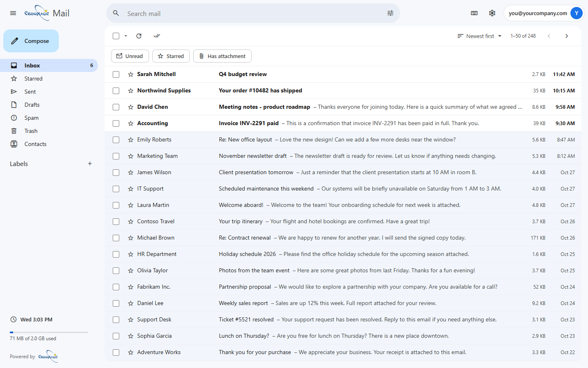Go to previous page of messages
The height and width of the screenshot is (368, 588).
549,36
